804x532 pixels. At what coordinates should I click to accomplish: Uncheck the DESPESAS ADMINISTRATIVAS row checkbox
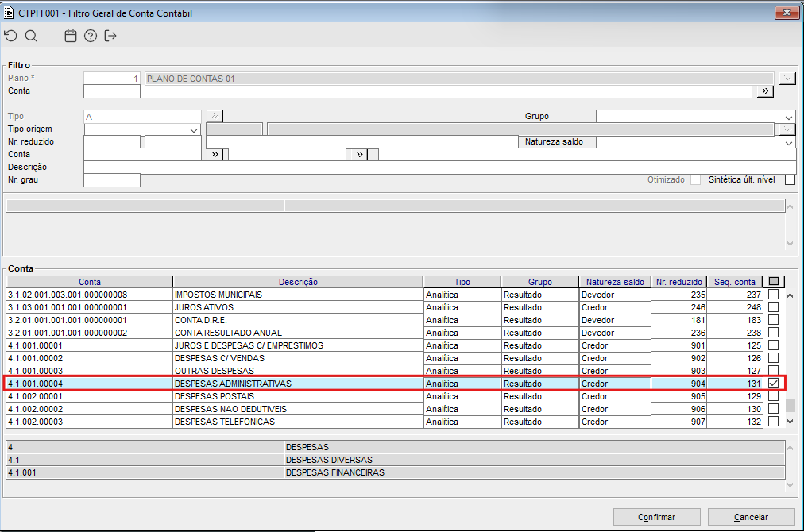point(773,384)
